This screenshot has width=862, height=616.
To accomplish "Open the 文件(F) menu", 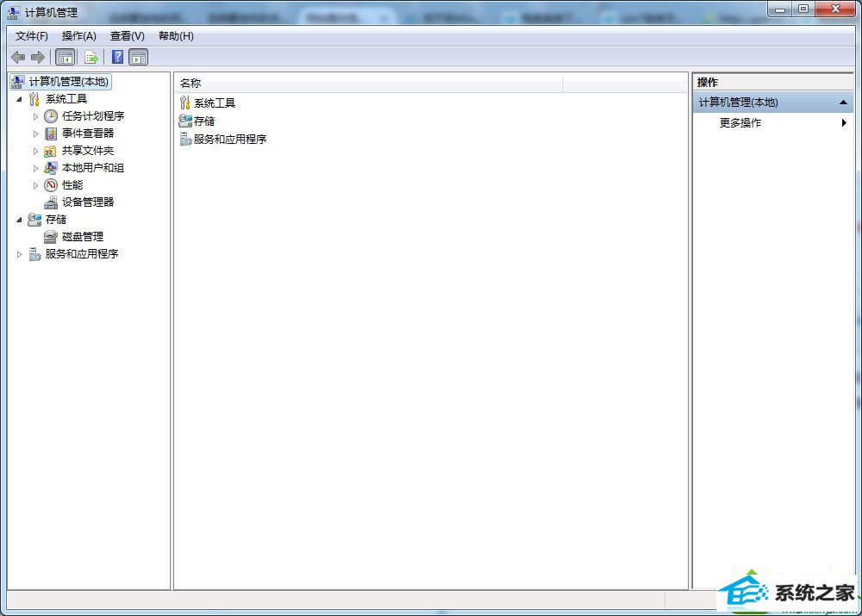I will tap(31, 36).
